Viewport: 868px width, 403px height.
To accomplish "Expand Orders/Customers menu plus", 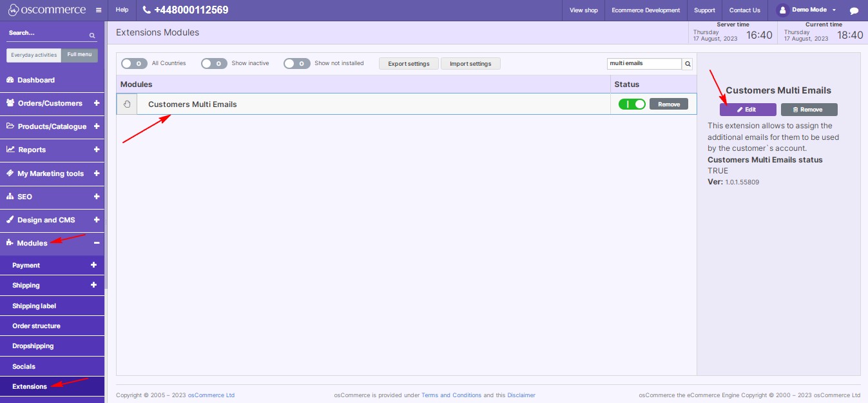I will point(97,103).
